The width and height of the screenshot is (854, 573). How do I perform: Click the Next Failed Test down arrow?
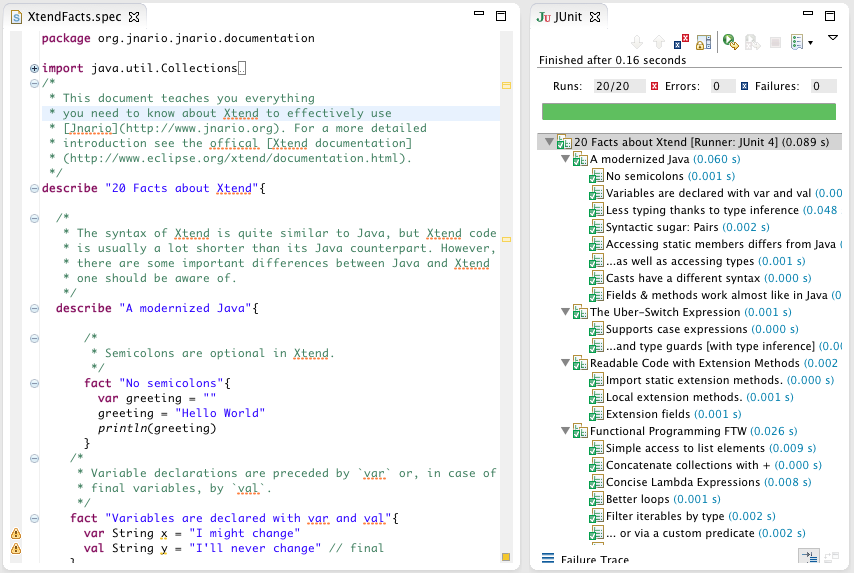637,42
